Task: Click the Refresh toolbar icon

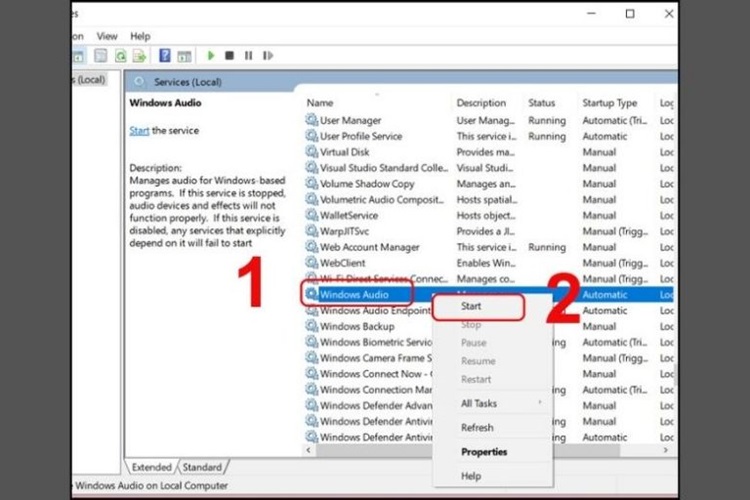Action: 120,57
